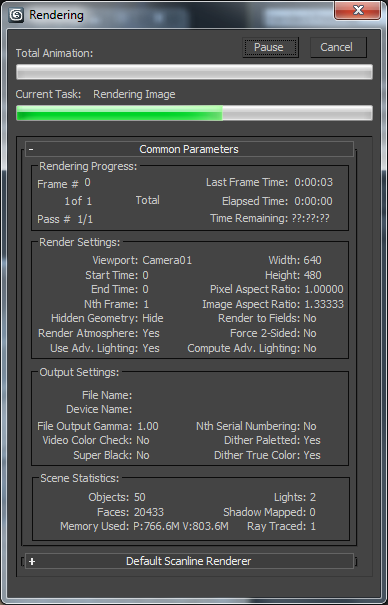This screenshot has height=605, width=388.
Task: Click the Height 480 value
Action: tap(312, 275)
